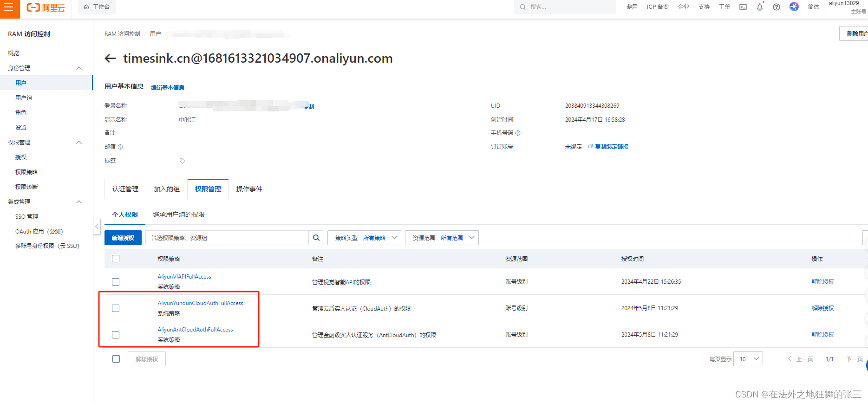Open 授权 in the sidebar
The width and height of the screenshot is (868, 403).
coord(21,157)
